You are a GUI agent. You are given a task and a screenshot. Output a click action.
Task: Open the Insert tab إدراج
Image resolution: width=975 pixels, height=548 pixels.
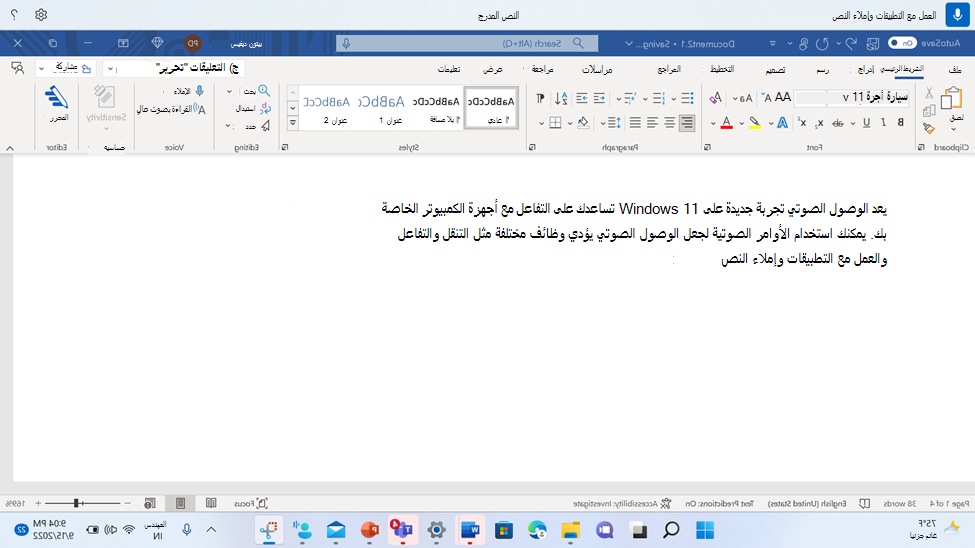point(866,70)
